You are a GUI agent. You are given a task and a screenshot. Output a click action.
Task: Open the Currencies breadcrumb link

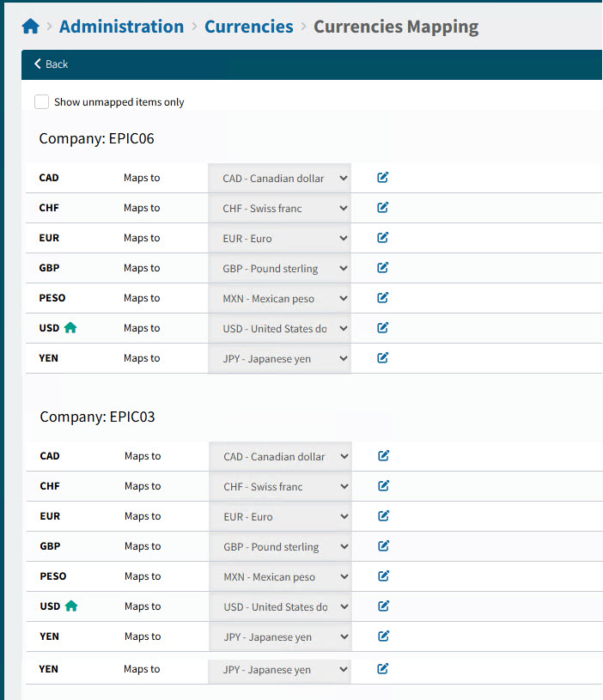248,27
